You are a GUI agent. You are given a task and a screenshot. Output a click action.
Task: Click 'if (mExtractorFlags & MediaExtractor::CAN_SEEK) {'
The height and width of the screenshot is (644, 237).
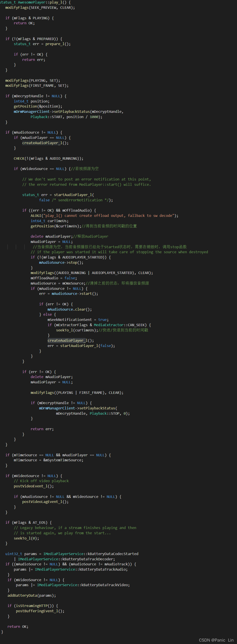99,325
